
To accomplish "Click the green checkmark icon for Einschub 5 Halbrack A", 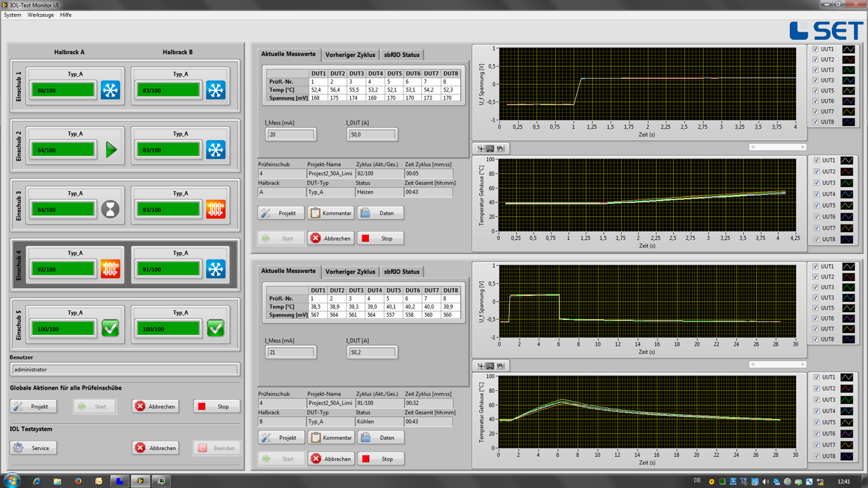I will (x=110, y=329).
